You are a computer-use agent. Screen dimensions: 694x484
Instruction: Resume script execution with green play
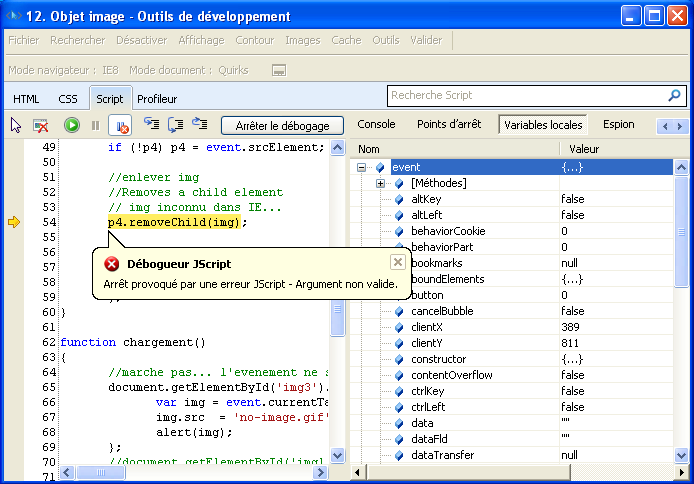(72, 125)
